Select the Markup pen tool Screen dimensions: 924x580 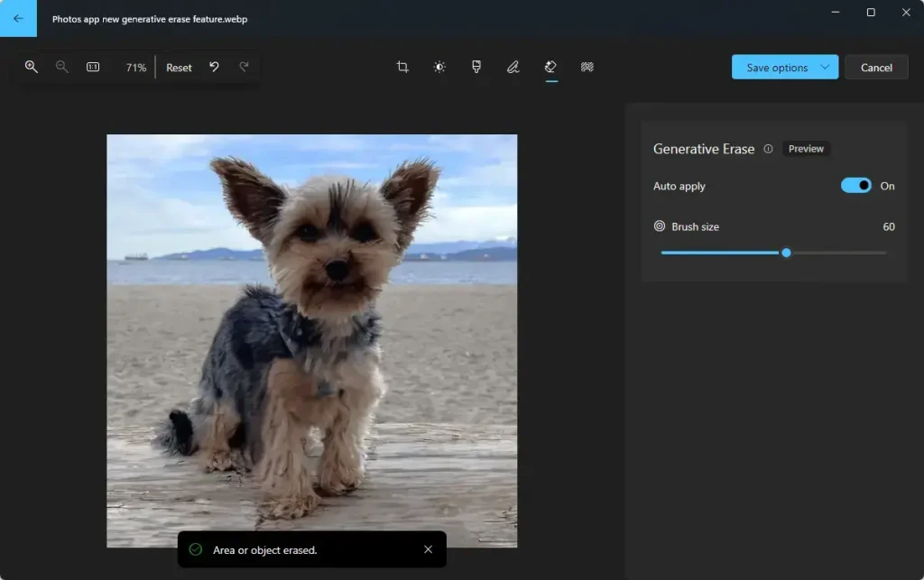[513, 67]
